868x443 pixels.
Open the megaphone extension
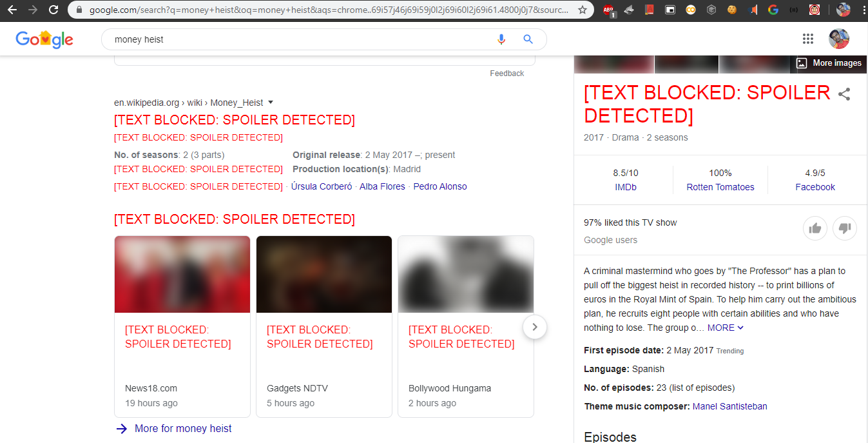pos(753,10)
